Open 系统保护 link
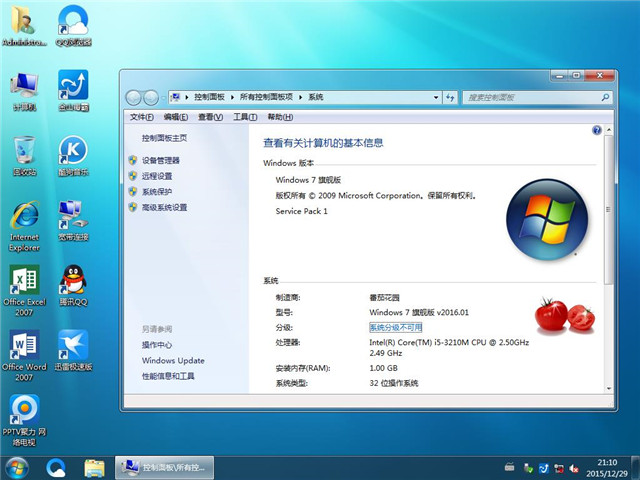This screenshot has width=640, height=480. (157, 191)
